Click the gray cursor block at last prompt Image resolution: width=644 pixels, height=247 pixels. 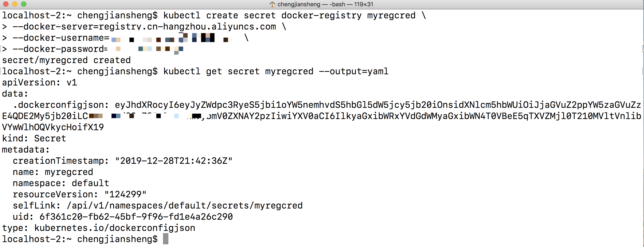pyautogui.click(x=165, y=239)
